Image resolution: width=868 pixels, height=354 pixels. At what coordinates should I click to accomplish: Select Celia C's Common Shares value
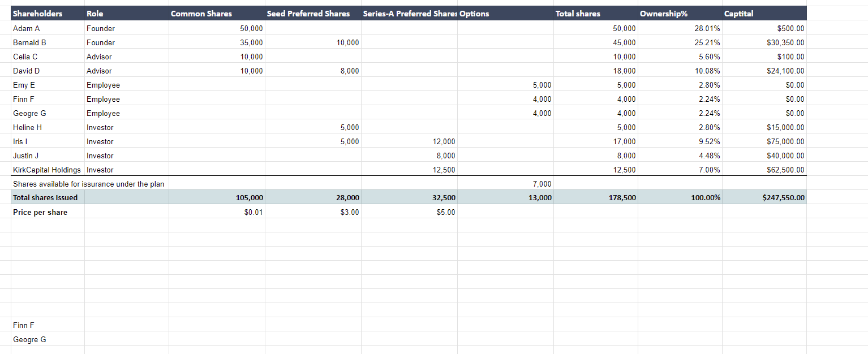249,57
